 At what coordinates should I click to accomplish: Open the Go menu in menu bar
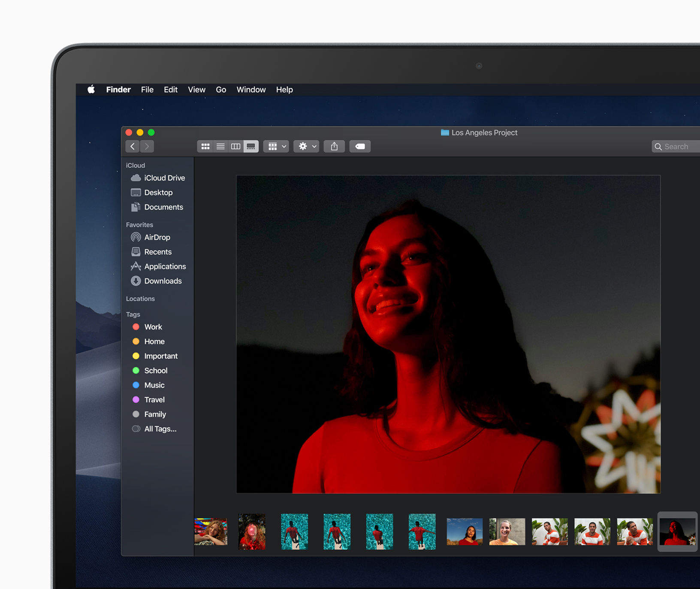(221, 90)
